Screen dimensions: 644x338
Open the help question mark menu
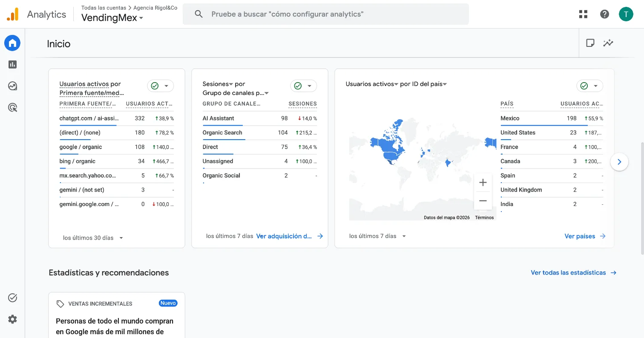tap(604, 14)
